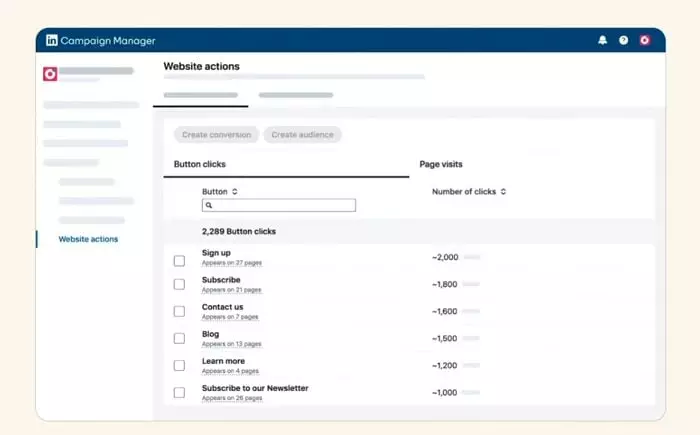Open the notifications bell

tap(602, 40)
